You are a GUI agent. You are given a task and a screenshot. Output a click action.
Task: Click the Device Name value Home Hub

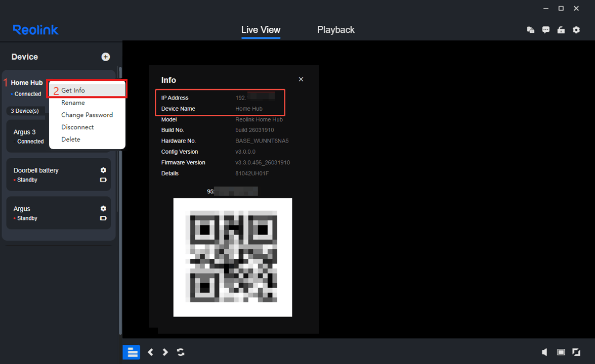[249, 108]
